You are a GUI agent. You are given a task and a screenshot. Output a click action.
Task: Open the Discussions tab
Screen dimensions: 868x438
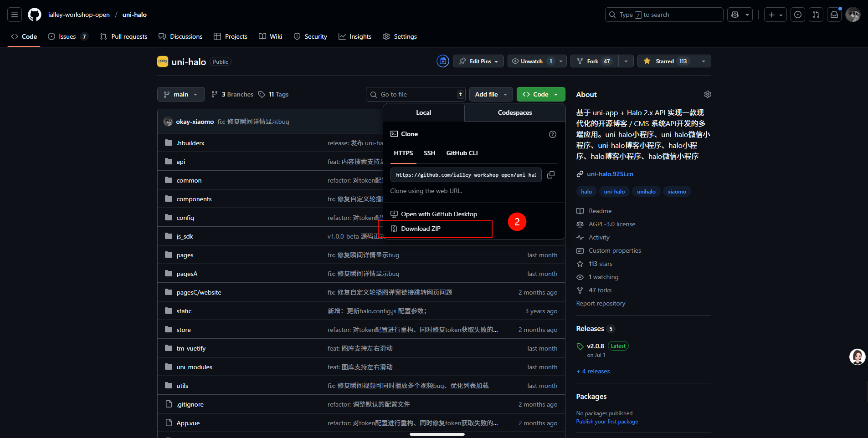tap(180, 36)
